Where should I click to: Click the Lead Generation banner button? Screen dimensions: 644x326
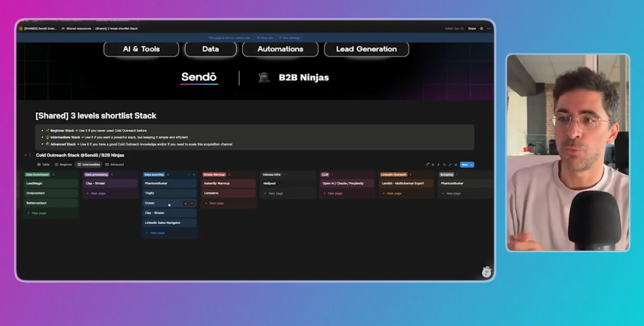[x=367, y=49]
